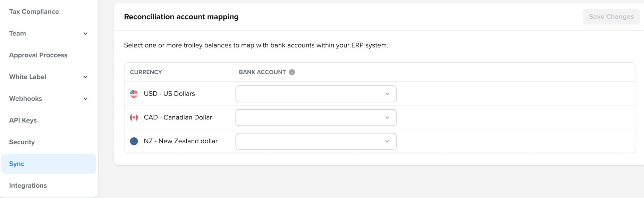The width and height of the screenshot is (644, 198).
Task: Click the New Zealand dollar flag icon
Action: (134, 141)
